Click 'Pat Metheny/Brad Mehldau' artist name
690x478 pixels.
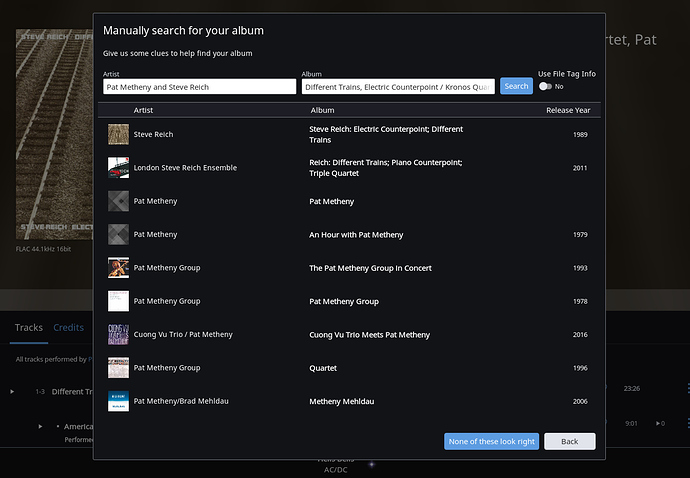pos(181,401)
